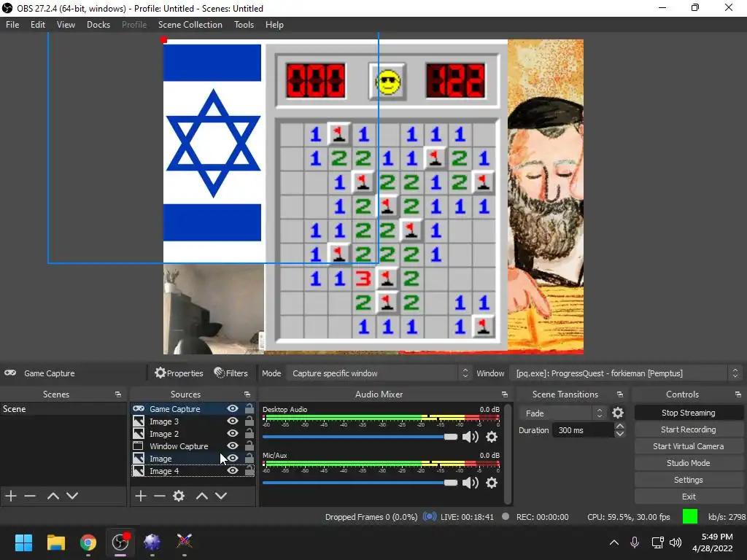
Task: Lock the Image 2 source
Action: point(249,433)
